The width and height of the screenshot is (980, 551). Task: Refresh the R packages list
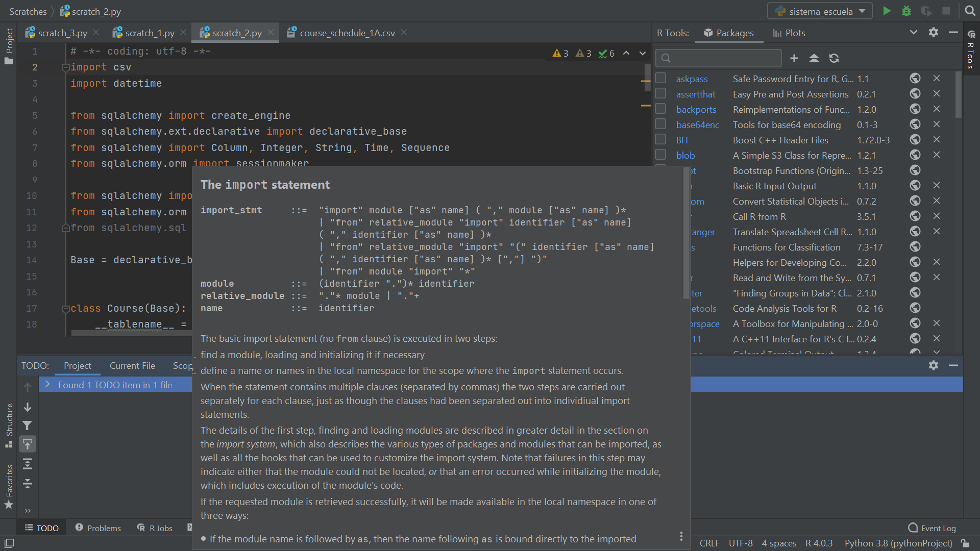[x=834, y=58]
